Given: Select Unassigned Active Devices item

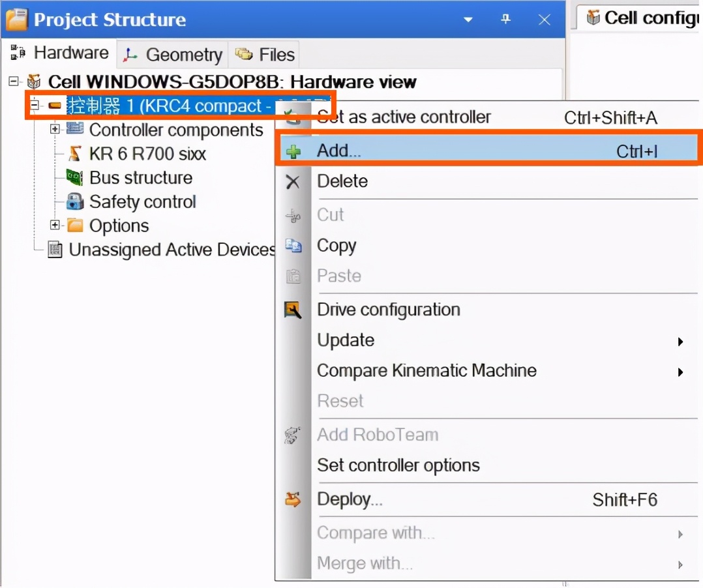Looking at the screenshot, I should (x=172, y=250).
